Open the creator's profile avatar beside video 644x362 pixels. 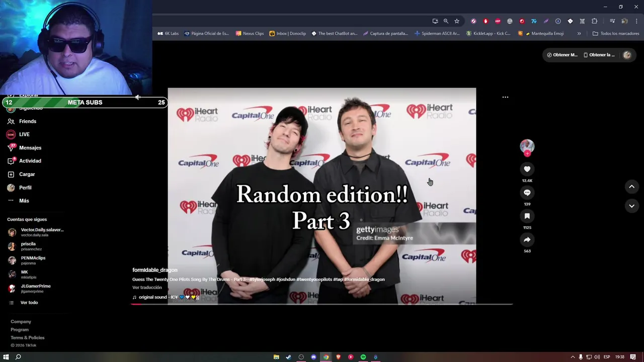[x=527, y=146]
